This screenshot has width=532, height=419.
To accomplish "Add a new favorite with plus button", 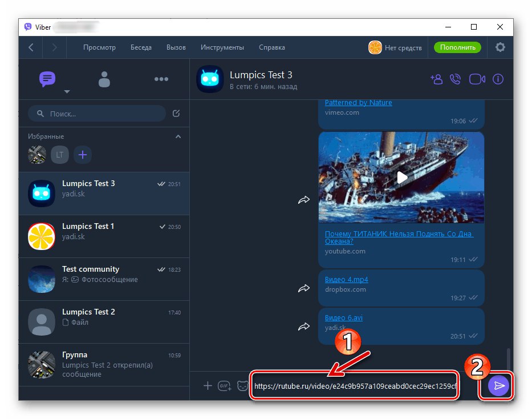I will pos(83,155).
